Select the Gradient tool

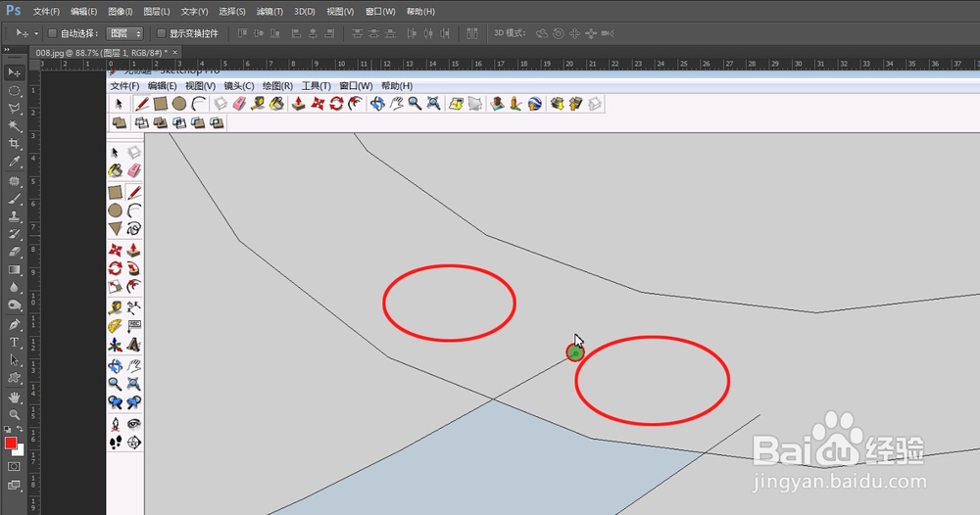(x=15, y=269)
